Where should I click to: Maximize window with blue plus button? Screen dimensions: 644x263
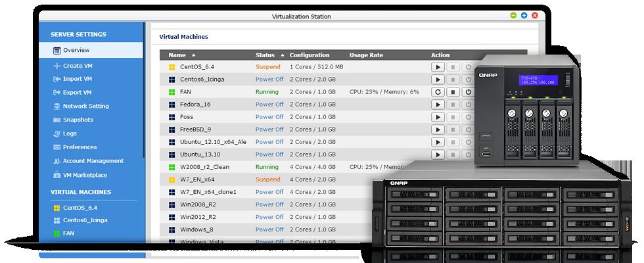(524, 16)
